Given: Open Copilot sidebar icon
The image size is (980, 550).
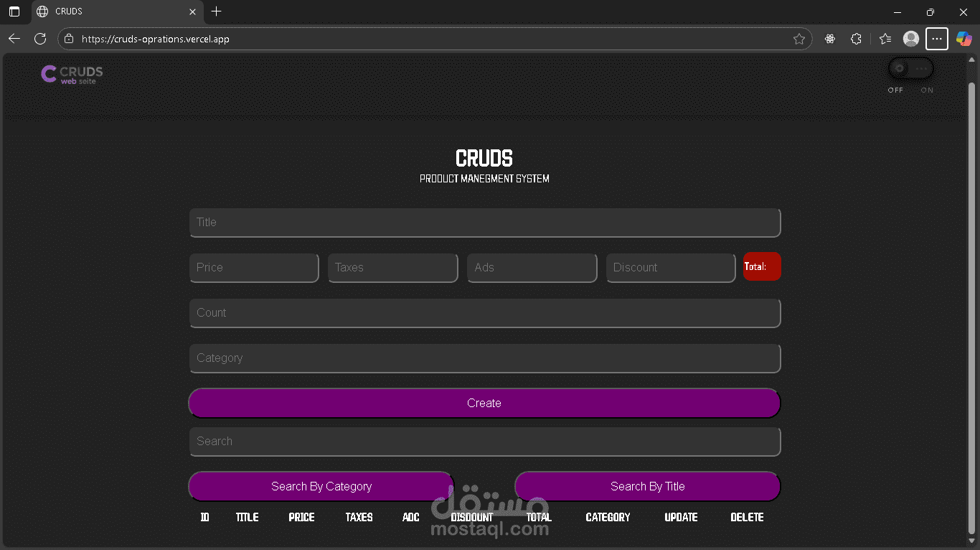Looking at the screenshot, I should point(963,39).
